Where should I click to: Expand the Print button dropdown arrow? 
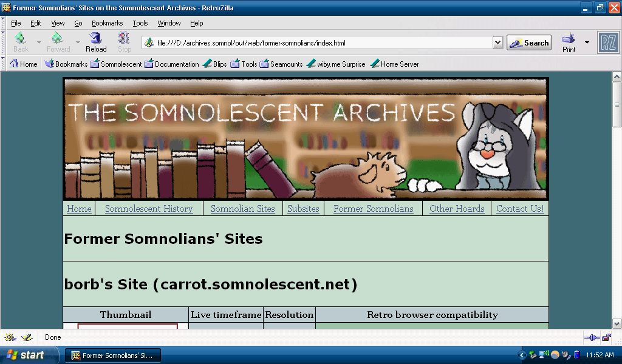pyautogui.click(x=587, y=42)
